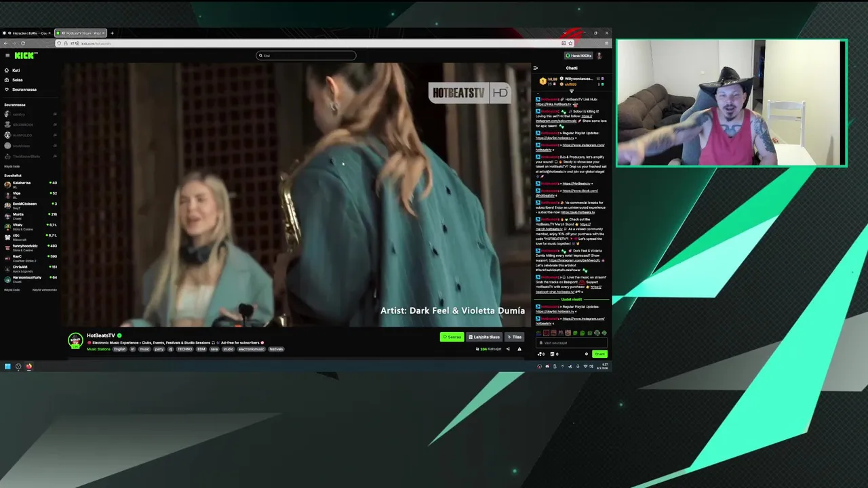Open Vige recommended channel

pyautogui.click(x=31, y=195)
